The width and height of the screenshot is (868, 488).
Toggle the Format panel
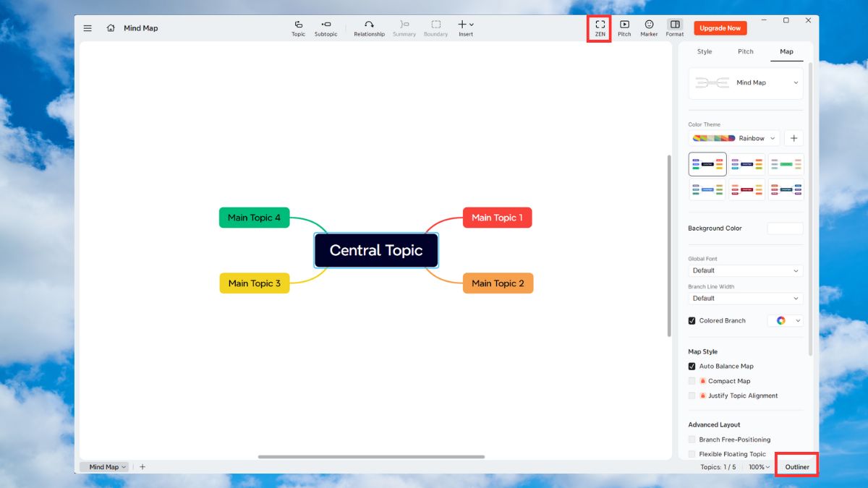[x=674, y=28]
